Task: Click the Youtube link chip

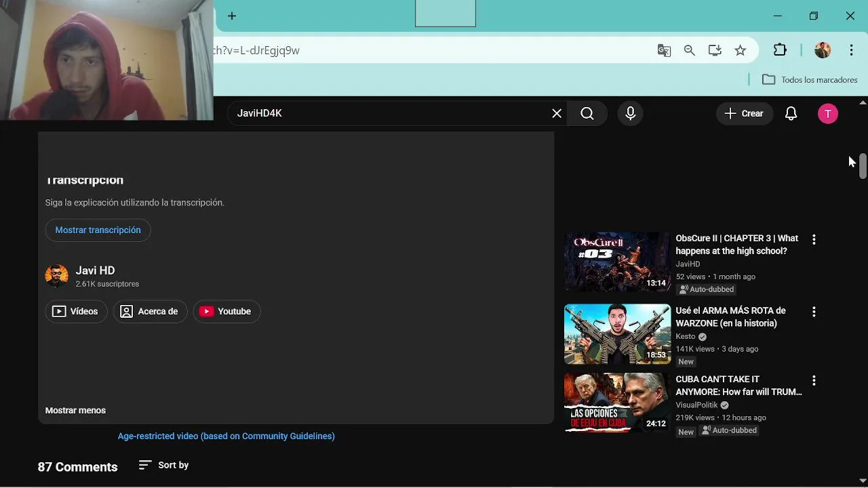Action: [226, 311]
